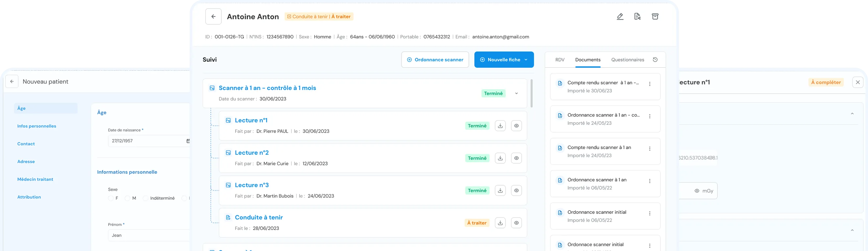Go back using the arrow beside Antoine Anton
This screenshot has height=251, width=868.
(x=213, y=16)
